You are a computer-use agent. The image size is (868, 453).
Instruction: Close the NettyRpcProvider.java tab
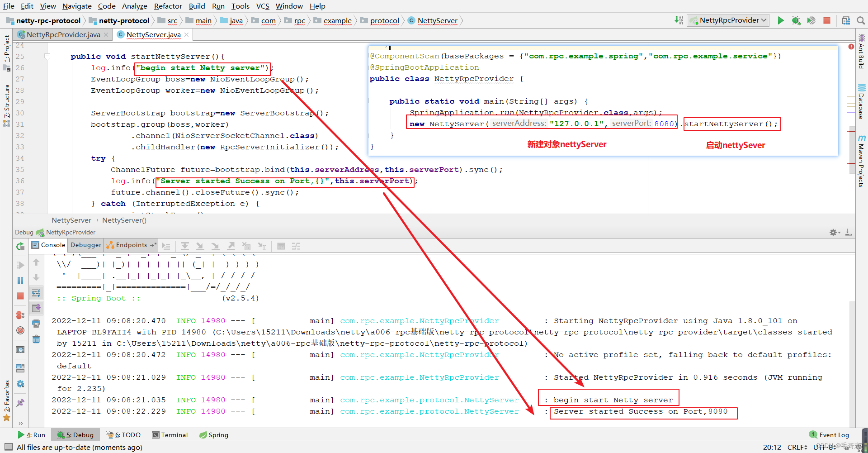[106, 34]
